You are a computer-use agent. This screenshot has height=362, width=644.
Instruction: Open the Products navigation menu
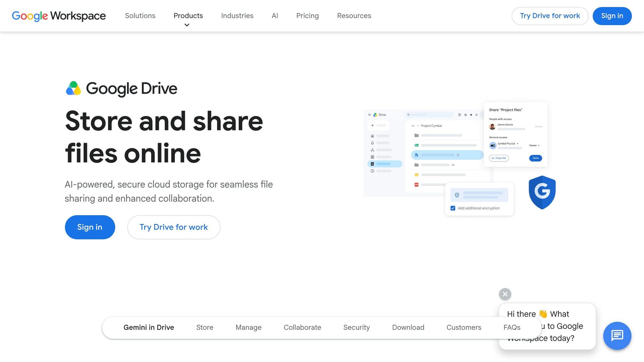pyautogui.click(x=188, y=16)
